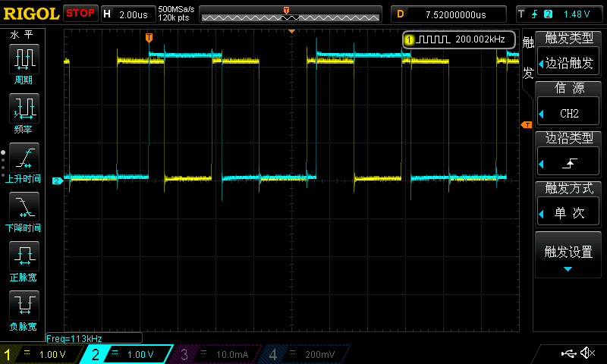Image resolution: width=607 pixels, height=364 pixels.
Task: Click the horizontal timebase H 2.00us field
Action: 128,14
